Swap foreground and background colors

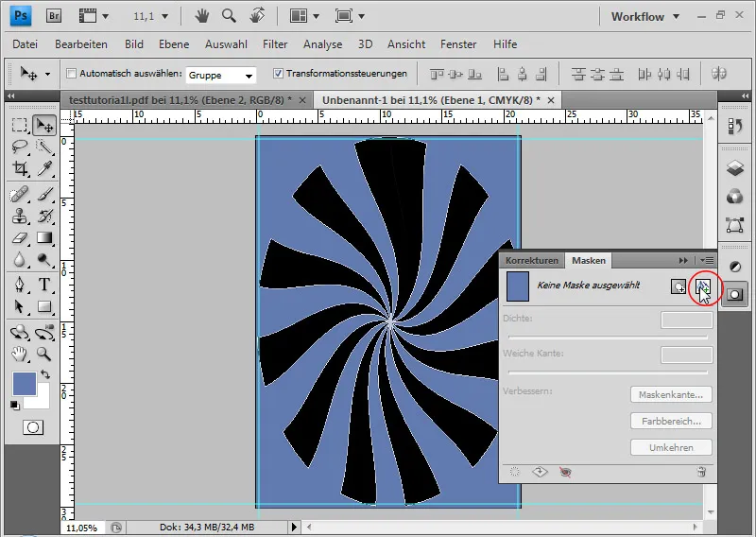(44, 374)
